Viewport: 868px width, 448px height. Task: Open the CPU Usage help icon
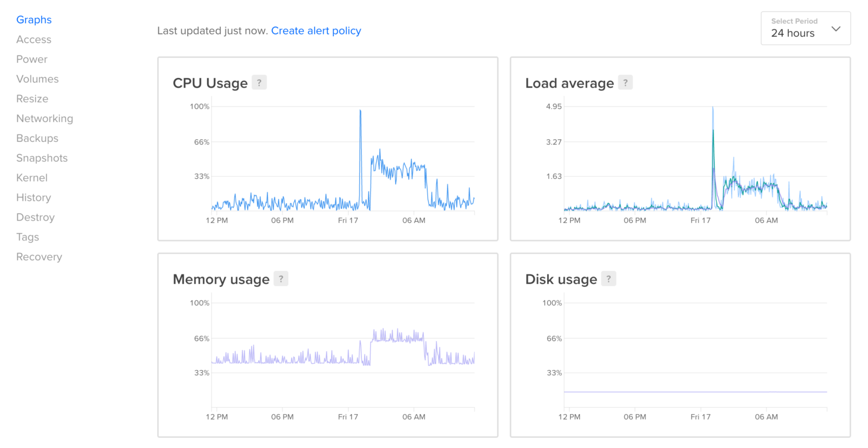coord(259,82)
